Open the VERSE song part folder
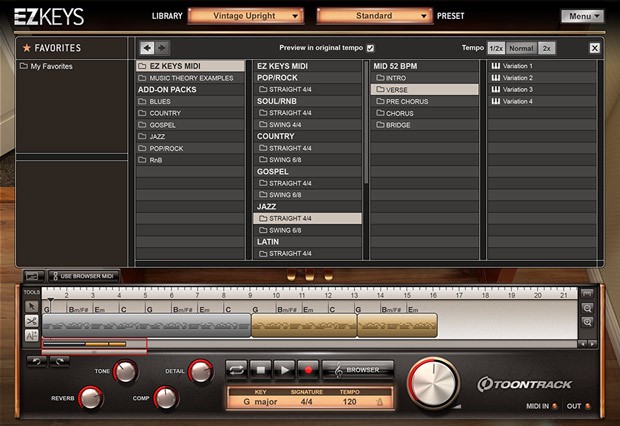 [x=424, y=90]
